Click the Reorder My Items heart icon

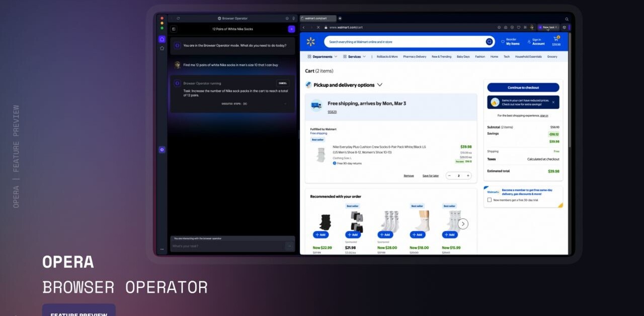coord(502,42)
